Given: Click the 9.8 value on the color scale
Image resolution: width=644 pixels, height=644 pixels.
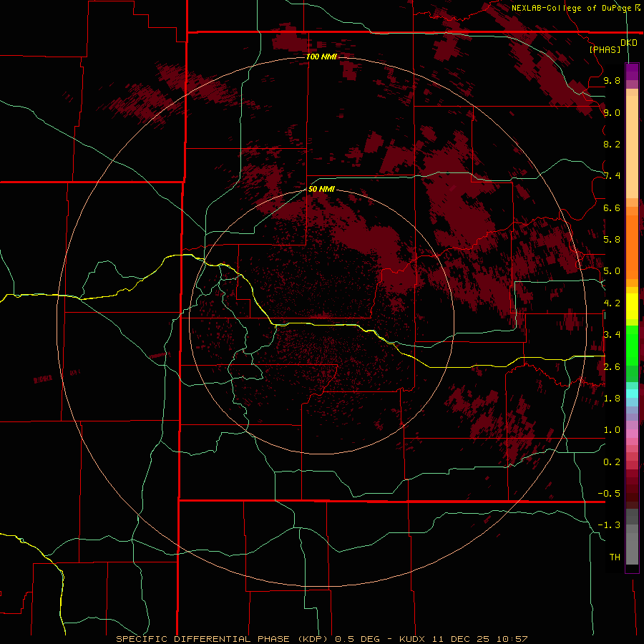Looking at the screenshot, I should point(612,80).
